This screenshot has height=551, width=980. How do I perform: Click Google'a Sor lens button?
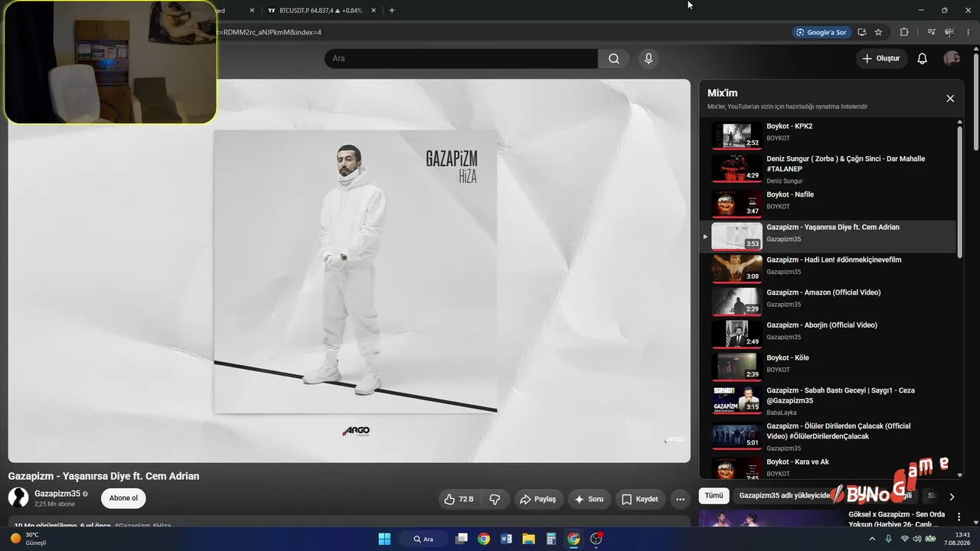822,32
